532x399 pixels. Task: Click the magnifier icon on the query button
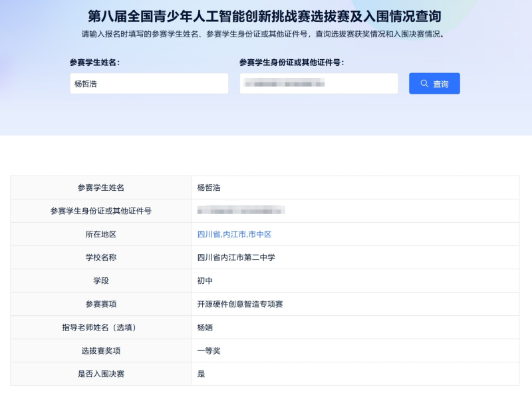(424, 83)
